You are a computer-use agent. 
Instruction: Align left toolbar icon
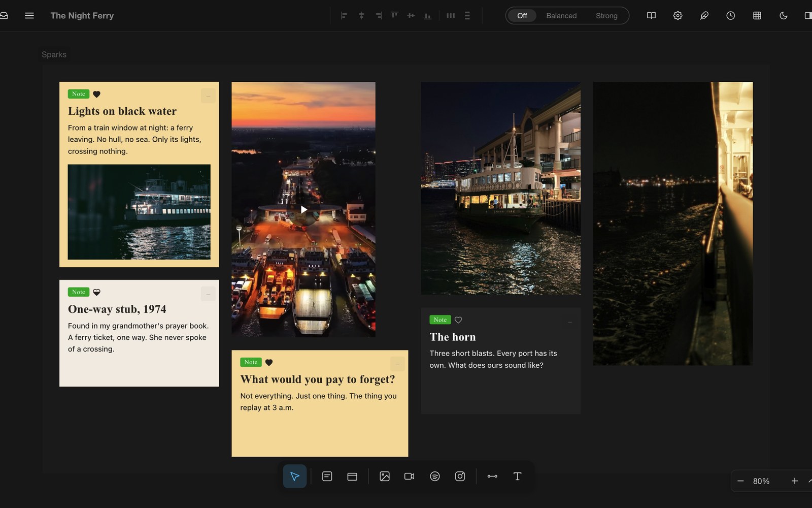[x=344, y=16]
